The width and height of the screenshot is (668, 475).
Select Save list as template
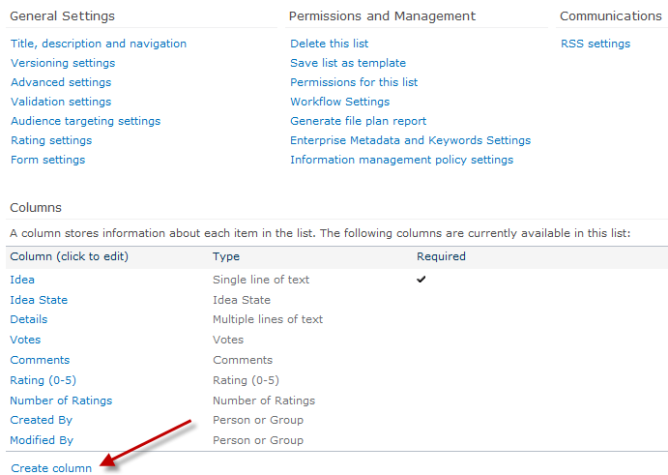coord(348,63)
